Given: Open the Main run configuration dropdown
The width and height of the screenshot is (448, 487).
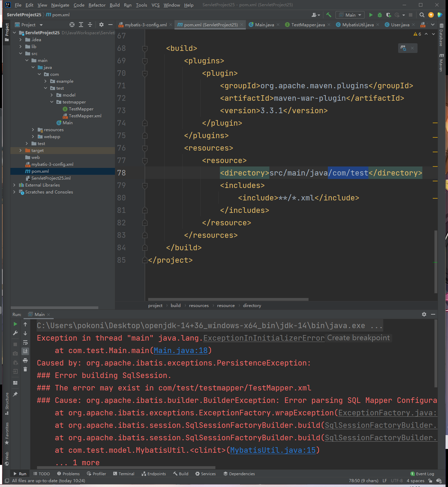Looking at the screenshot, I should point(350,15).
